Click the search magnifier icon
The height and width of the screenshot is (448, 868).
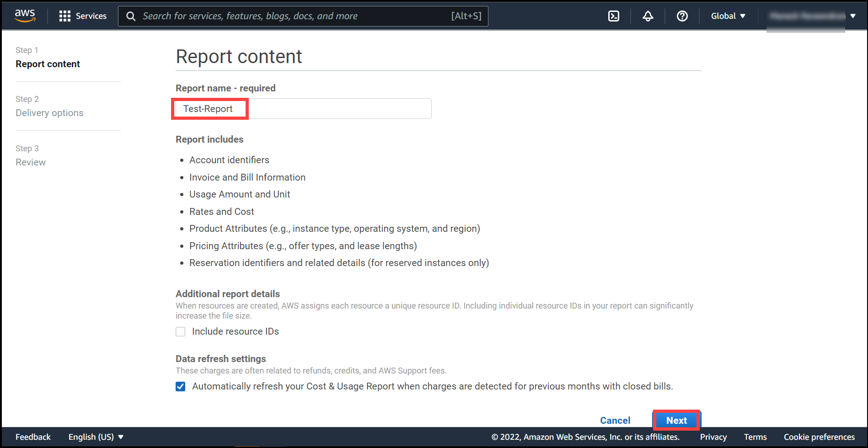pyautogui.click(x=131, y=16)
